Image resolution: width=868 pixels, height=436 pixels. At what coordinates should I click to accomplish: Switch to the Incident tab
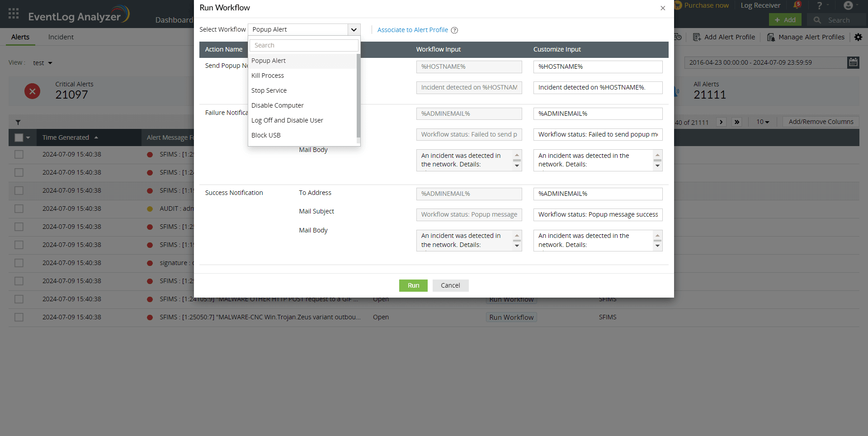pos(61,37)
